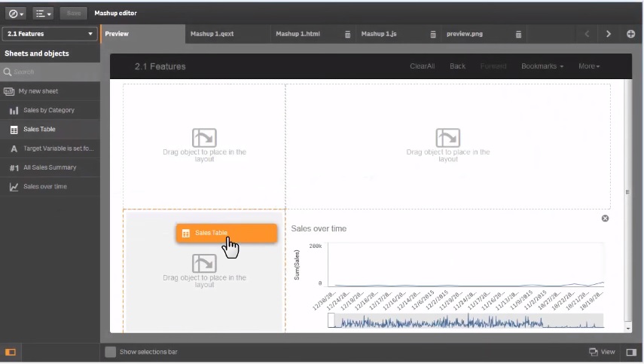Click the search magnifier icon

click(x=7, y=72)
